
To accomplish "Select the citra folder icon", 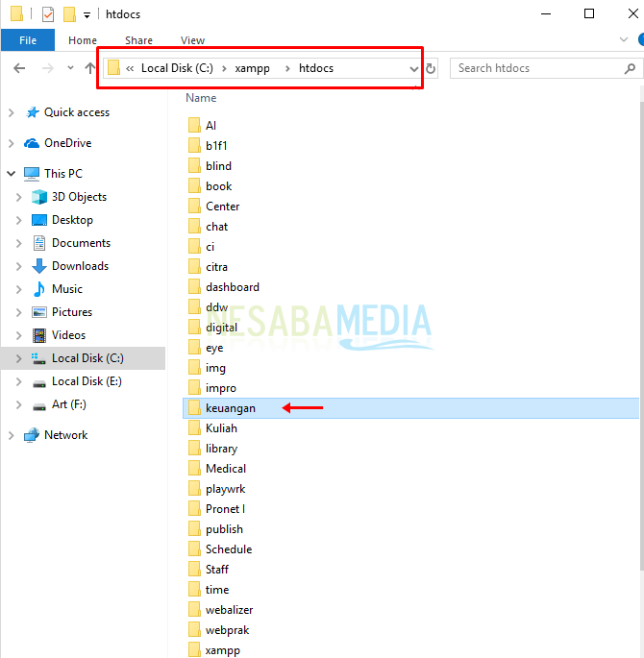I will tap(194, 266).
